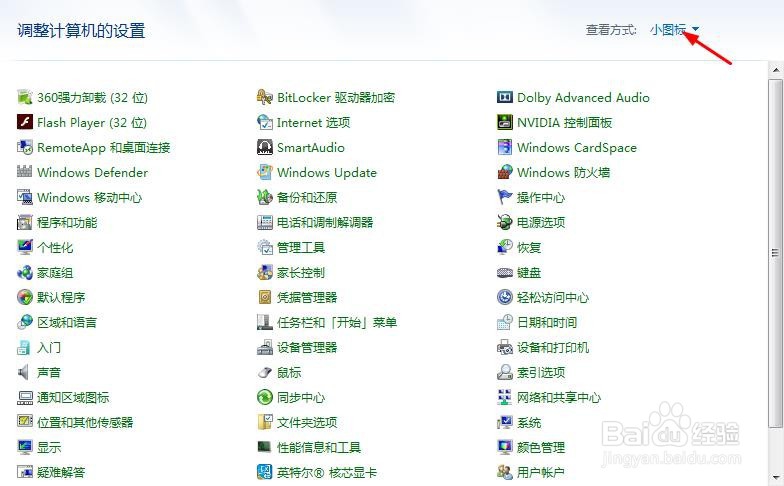Click the 程序和功能 icon

click(24, 222)
